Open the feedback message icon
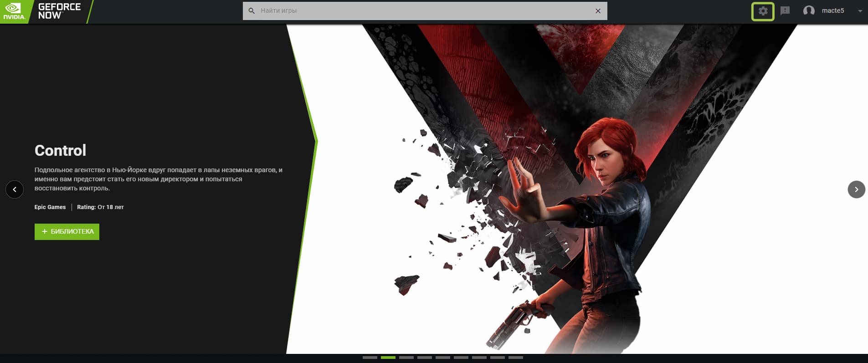The image size is (868, 363). point(785,11)
